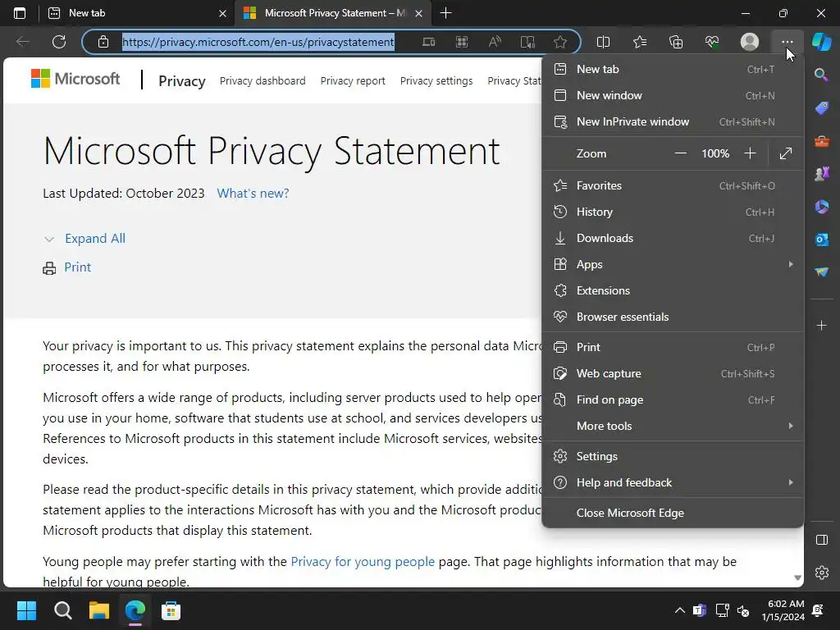Enter Immersive Reader icon
The height and width of the screenshot is (630, 840).
(x=527, y=42)
